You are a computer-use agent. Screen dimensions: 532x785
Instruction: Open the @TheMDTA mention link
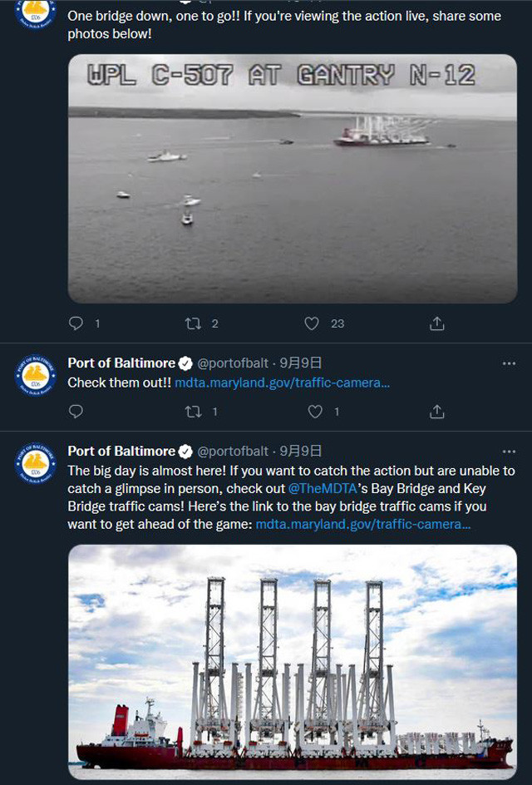[325, 487]
